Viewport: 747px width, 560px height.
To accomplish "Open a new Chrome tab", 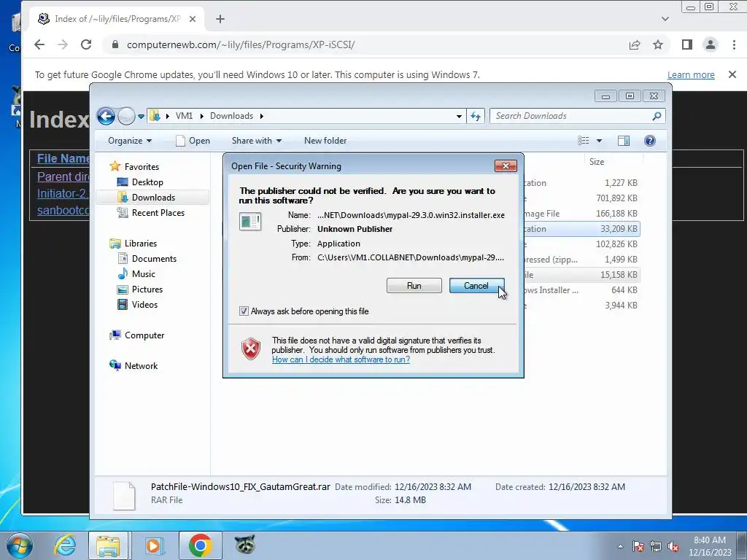I will [220, 19].
